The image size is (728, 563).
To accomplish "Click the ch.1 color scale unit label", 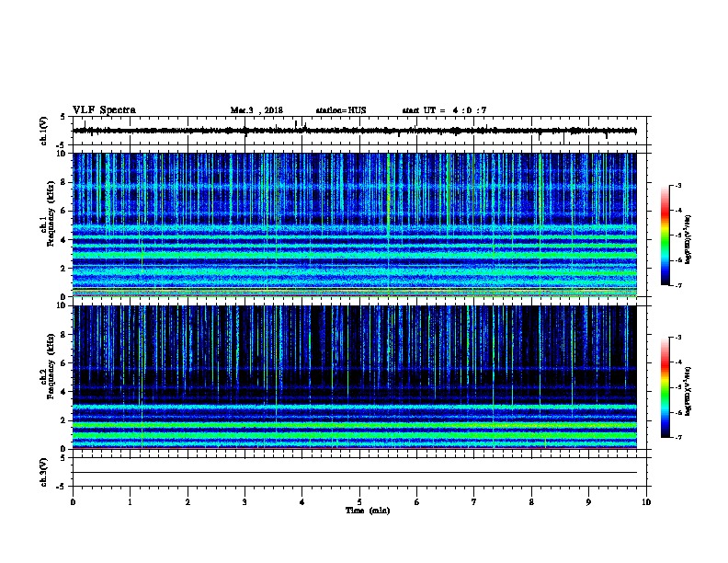I will point(688,239).
